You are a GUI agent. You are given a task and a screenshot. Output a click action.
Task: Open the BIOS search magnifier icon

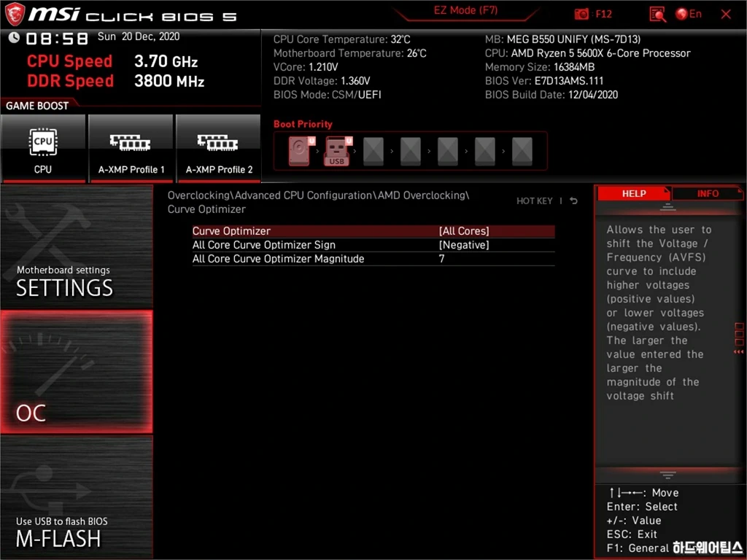click(x=657, y=15)
